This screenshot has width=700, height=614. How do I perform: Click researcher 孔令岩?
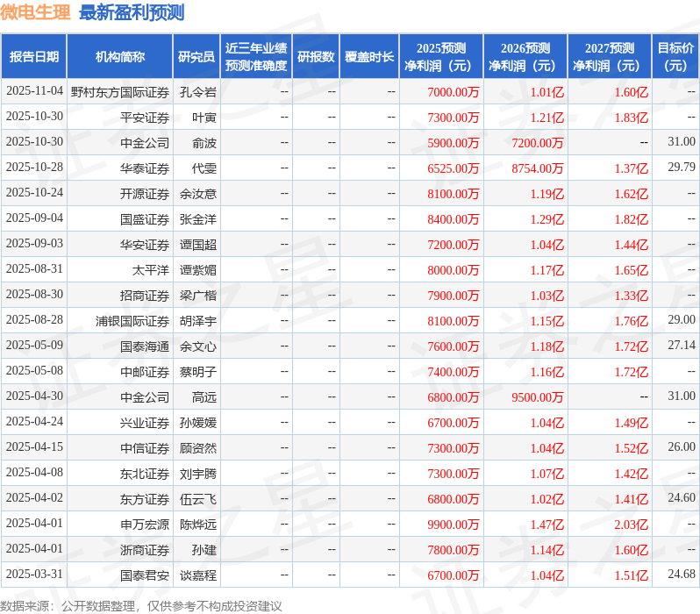pos(198,92)
